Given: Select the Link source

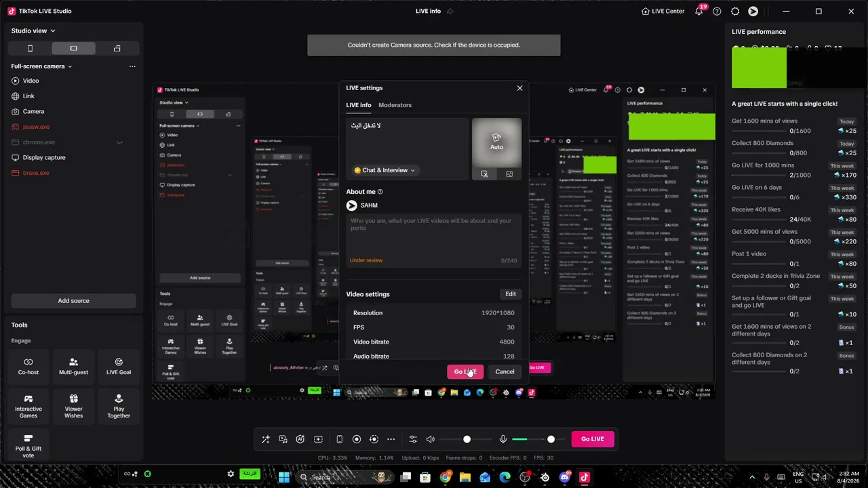Looking at the screenshot, I should tap(73, 96).
